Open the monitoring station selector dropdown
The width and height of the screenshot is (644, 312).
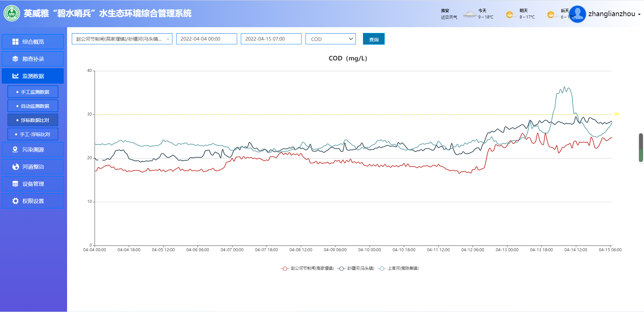tap(122, 39)
